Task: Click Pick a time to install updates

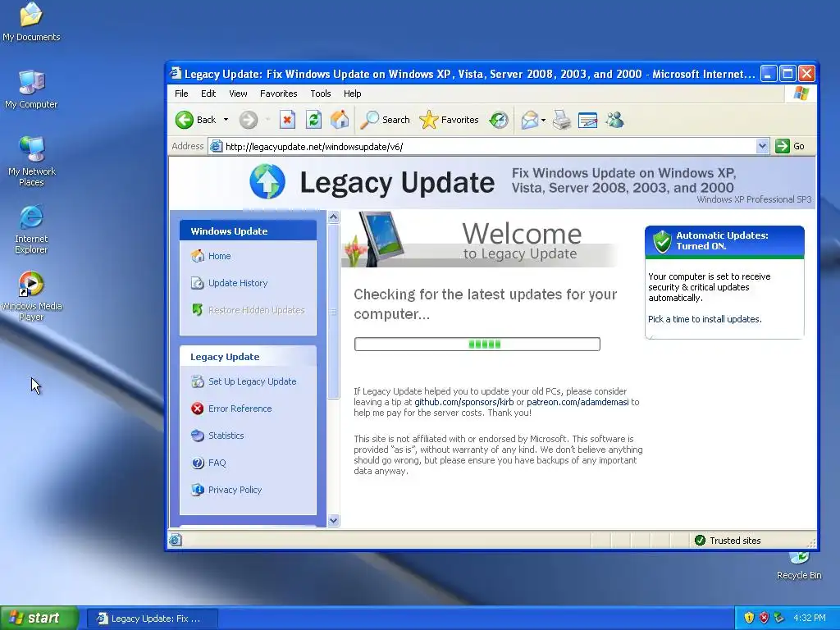Action: 705,319
